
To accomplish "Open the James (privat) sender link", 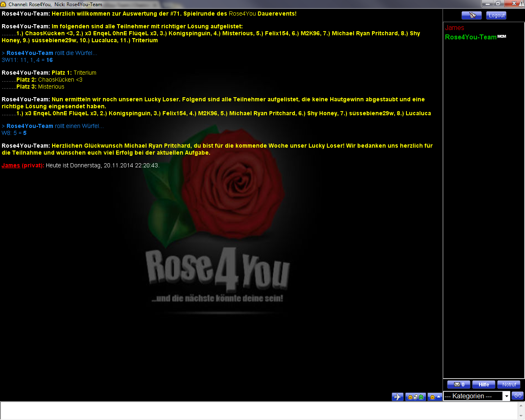I will [11, 165].
